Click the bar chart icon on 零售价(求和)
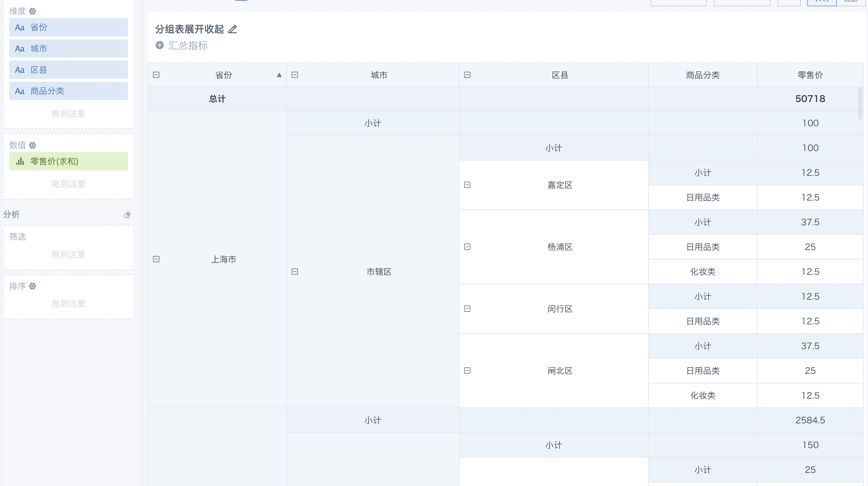 coord(20,162)
